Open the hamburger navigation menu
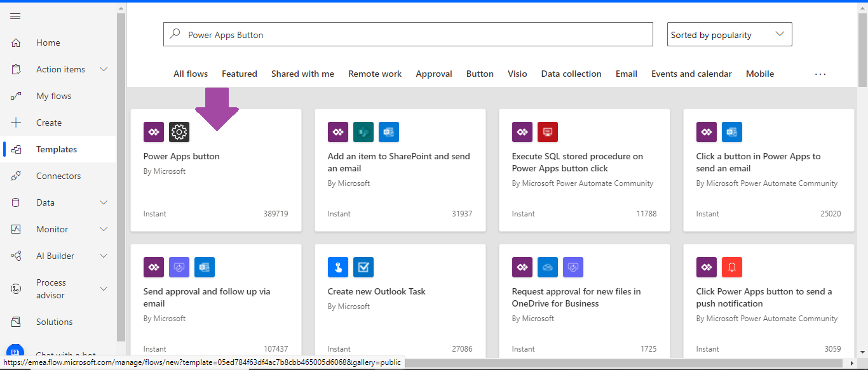 click(15, 17)
